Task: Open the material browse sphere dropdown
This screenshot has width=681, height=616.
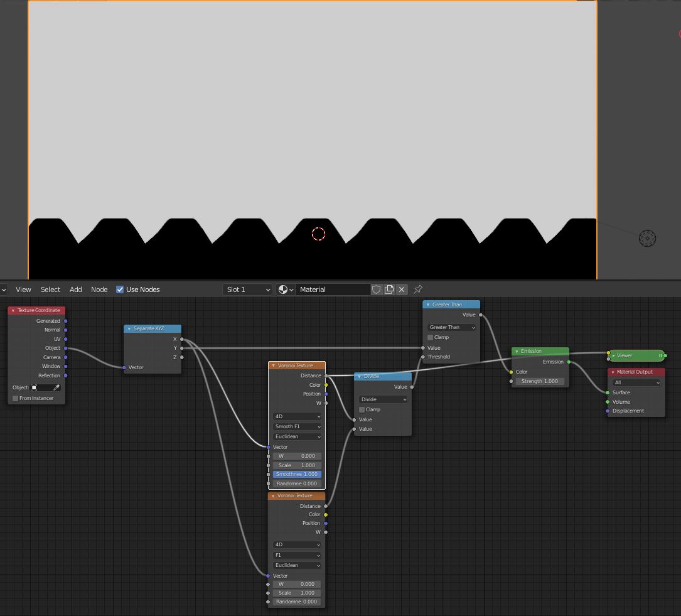Action: tap(286, 289)
